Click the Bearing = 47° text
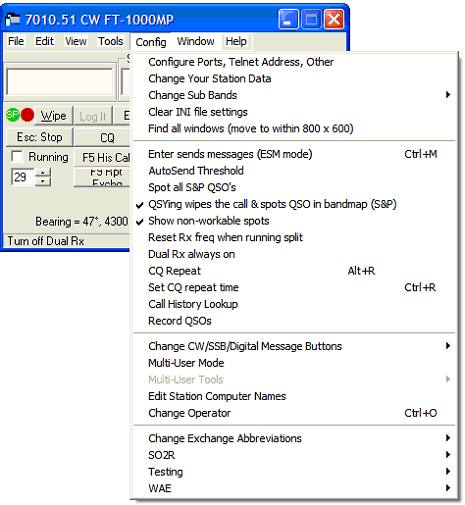Screen dimensions: 465x505 [66, 221]
